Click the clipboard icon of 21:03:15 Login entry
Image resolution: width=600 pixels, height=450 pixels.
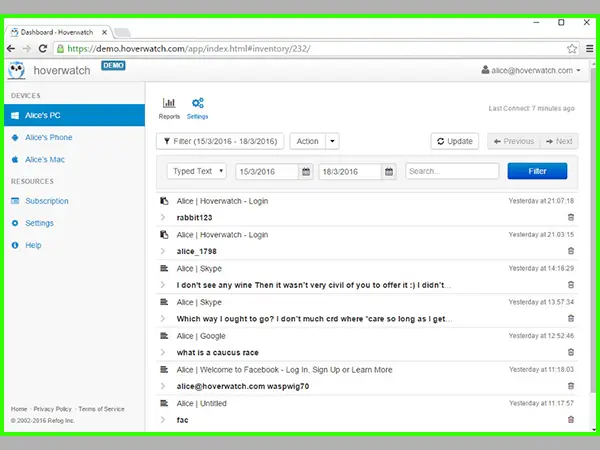(x=164, y=235)
